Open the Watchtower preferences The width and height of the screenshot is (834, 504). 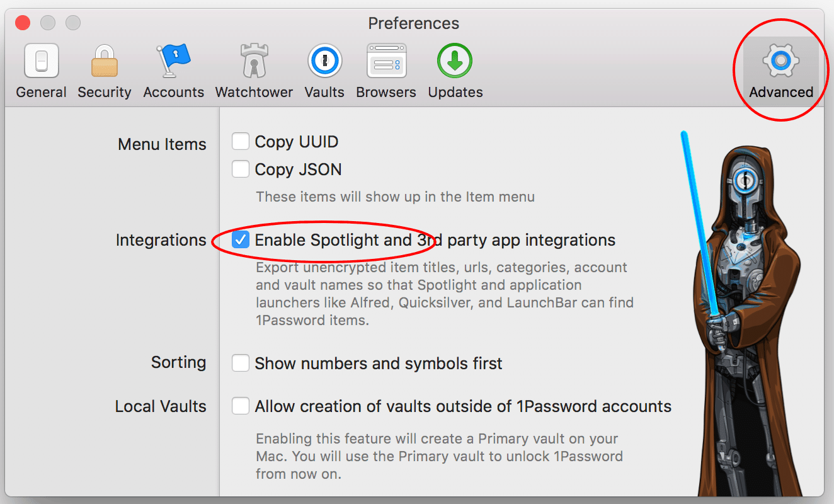pyautogui.click(x=254, y=71)
